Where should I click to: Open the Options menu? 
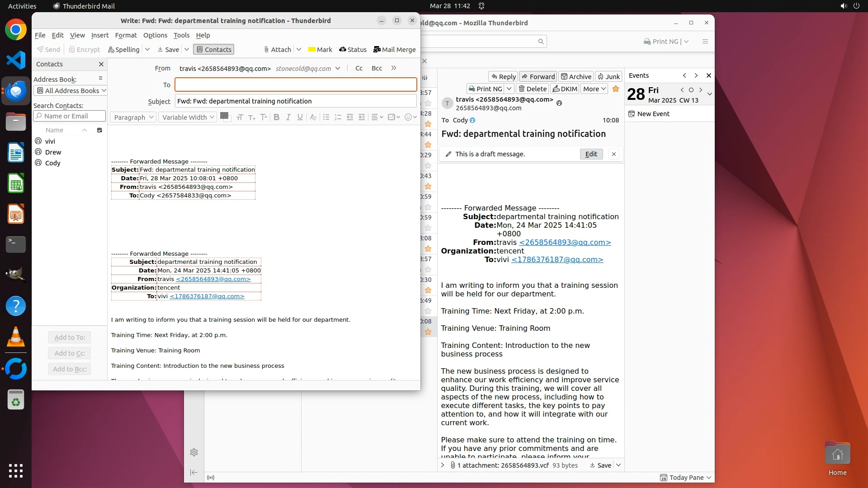[x=155, y=35]
